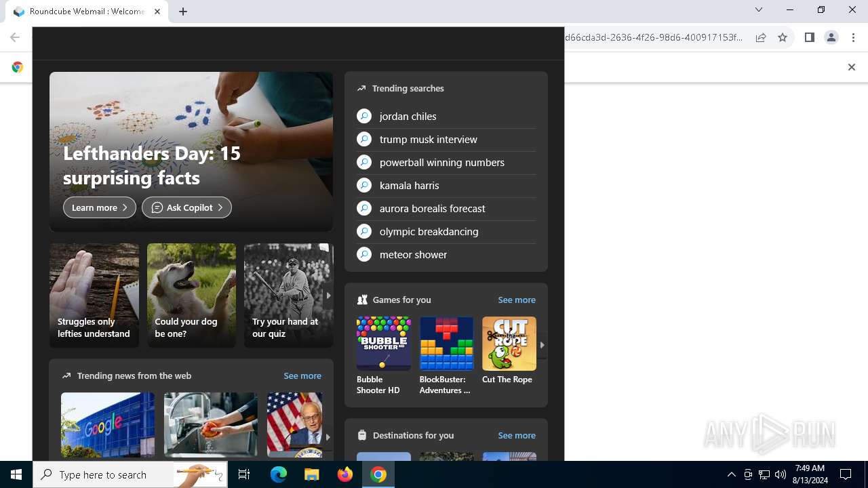Launch BlockBuster Adventures game
The image size is (868, 488).
(x=446, y=356)
